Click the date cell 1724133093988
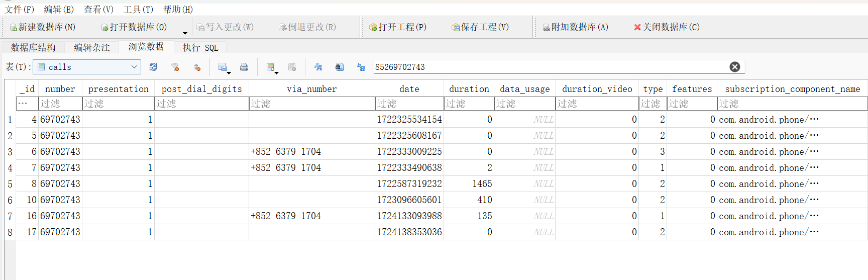868x280 pixels. (x=409, y=216)
